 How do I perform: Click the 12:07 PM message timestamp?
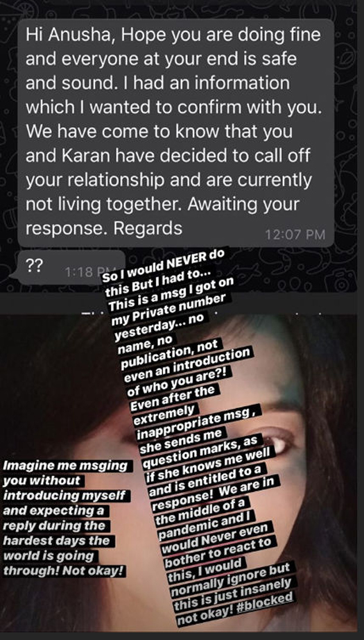coord(295,235)
